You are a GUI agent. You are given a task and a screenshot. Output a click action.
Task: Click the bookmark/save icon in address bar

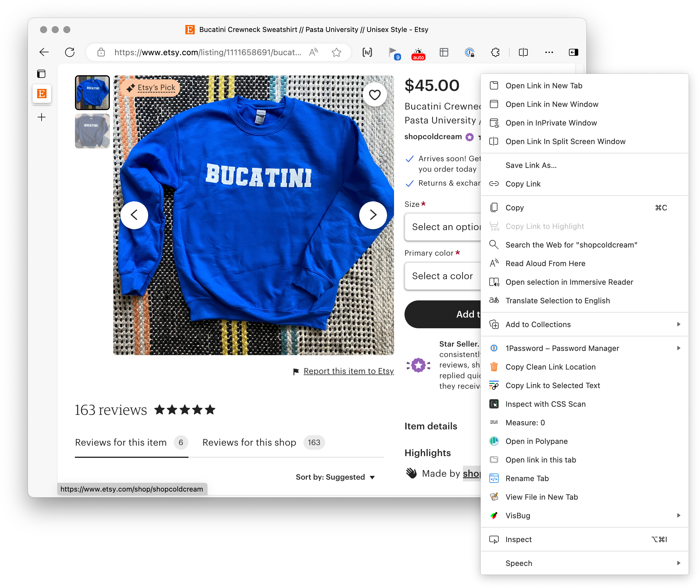pos(336,52)
